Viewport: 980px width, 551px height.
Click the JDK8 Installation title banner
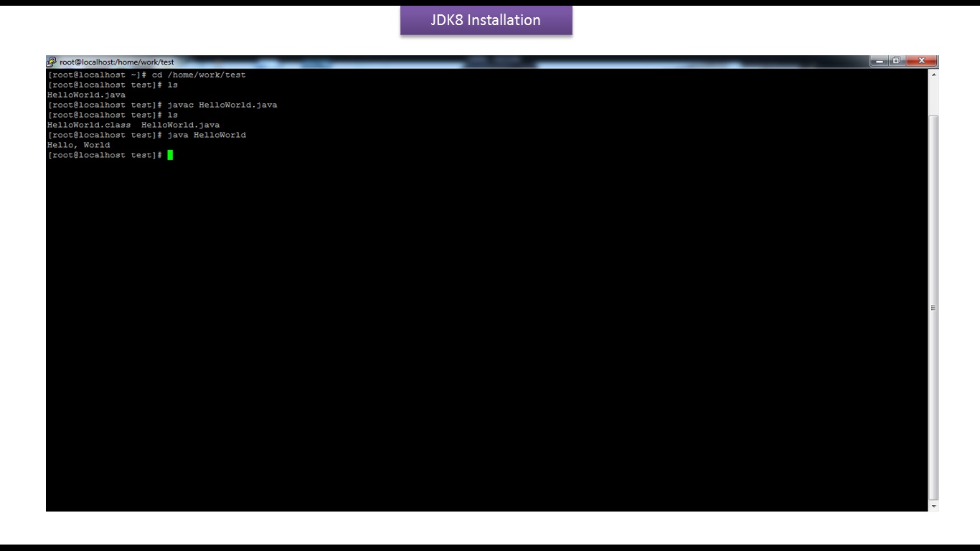(x=486, y=20)
